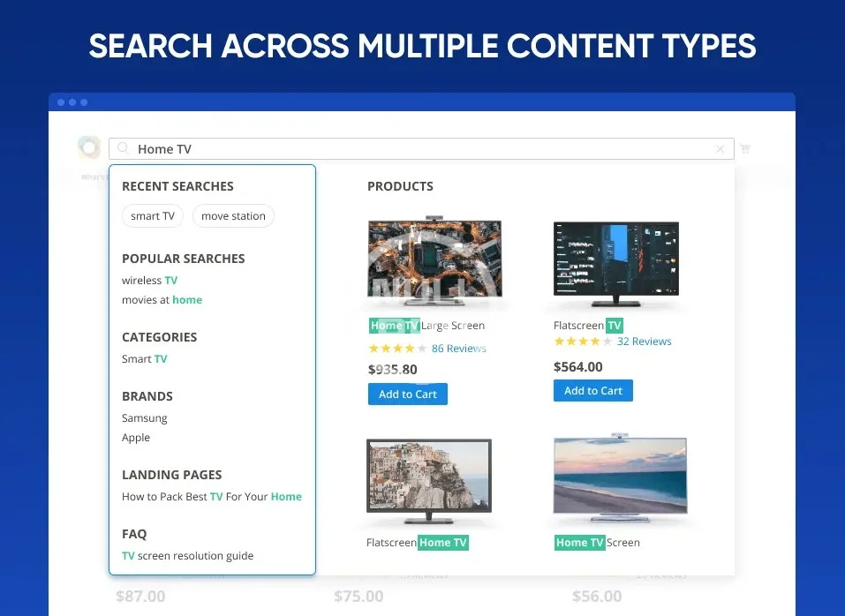The image size is (845, 616).
Task: Open the Smart TV category
Action: [x=144, y=359]
